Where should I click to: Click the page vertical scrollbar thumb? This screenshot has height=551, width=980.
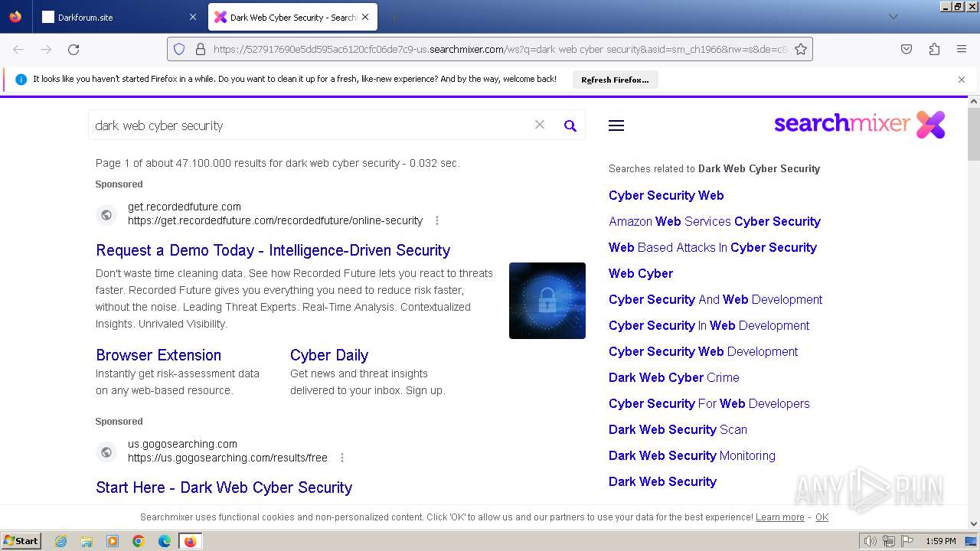pyautogui.click(x=974, y=135)
